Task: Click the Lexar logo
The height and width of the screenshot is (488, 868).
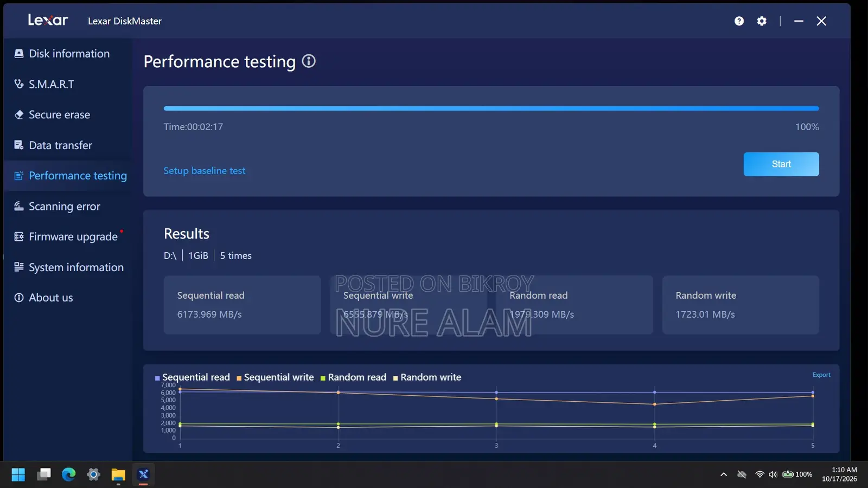Action: [x=48, y=20]
